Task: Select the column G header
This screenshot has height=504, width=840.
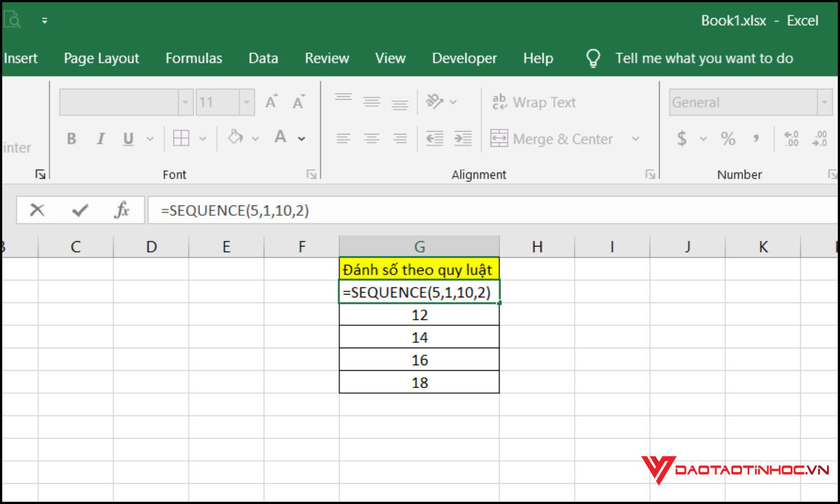Action: (419, 246)
